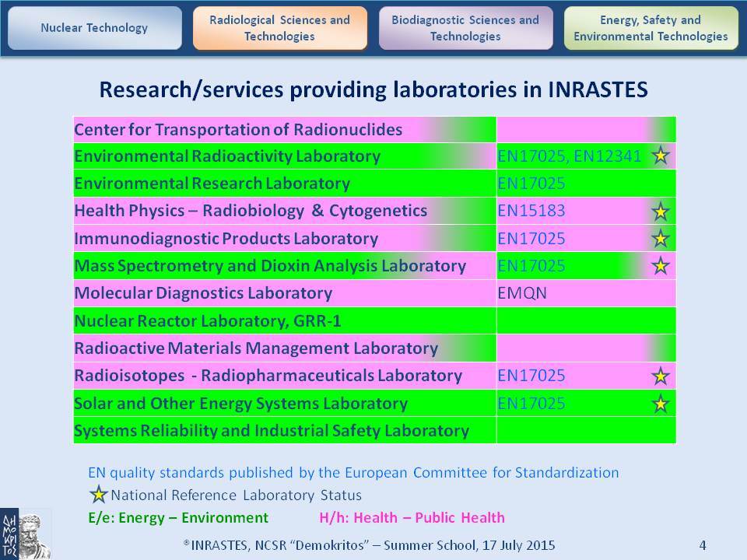Click the star in Radioisotopes - Radiopharmaceuticals row
This screenshot has height=560, width=747.
pyautogui.click(x=661, y=376)
